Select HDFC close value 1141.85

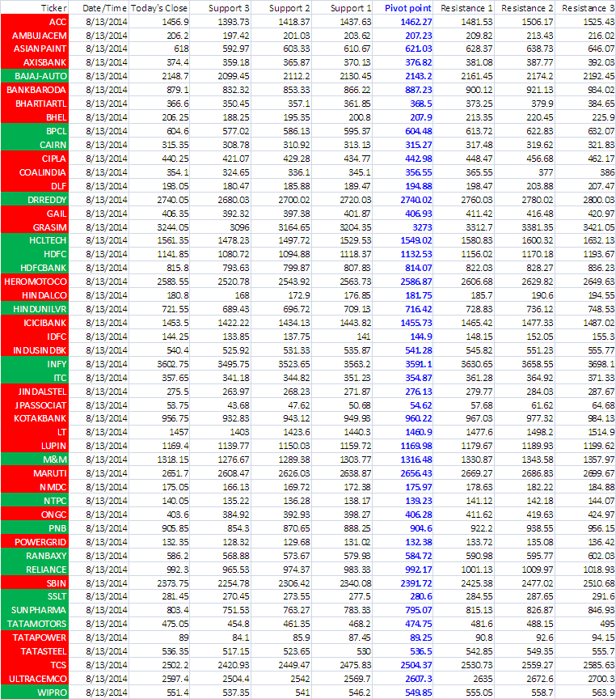tap(173, 255)
